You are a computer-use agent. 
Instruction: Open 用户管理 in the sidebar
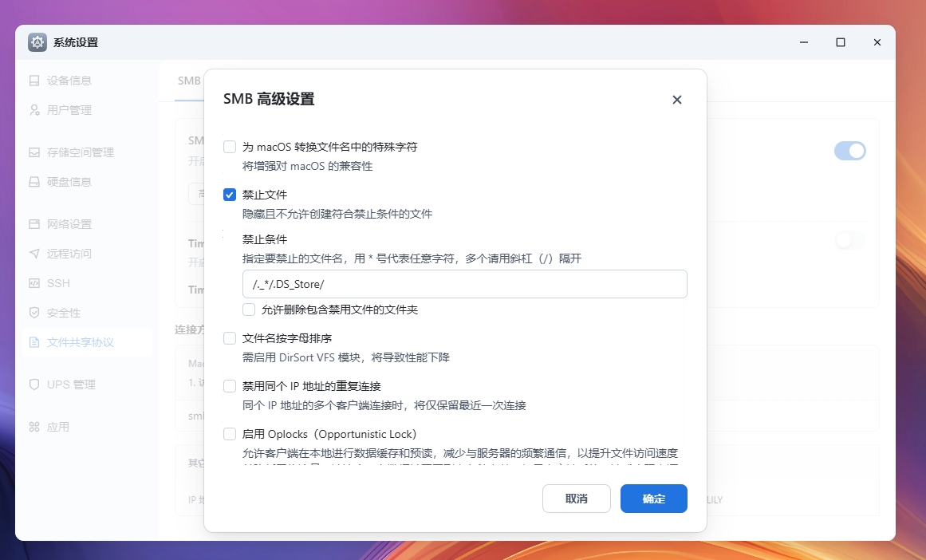coord(86,110)
